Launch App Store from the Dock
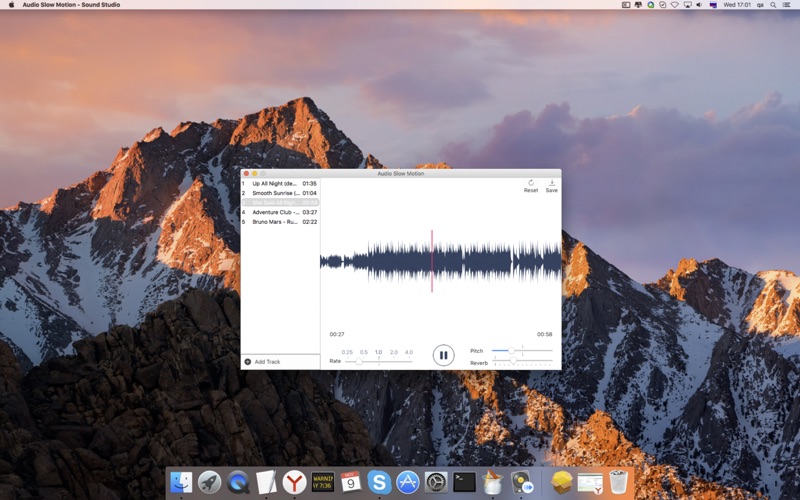Image resolution: width=800 pixels, height=500 pixels. pos(408,482)
